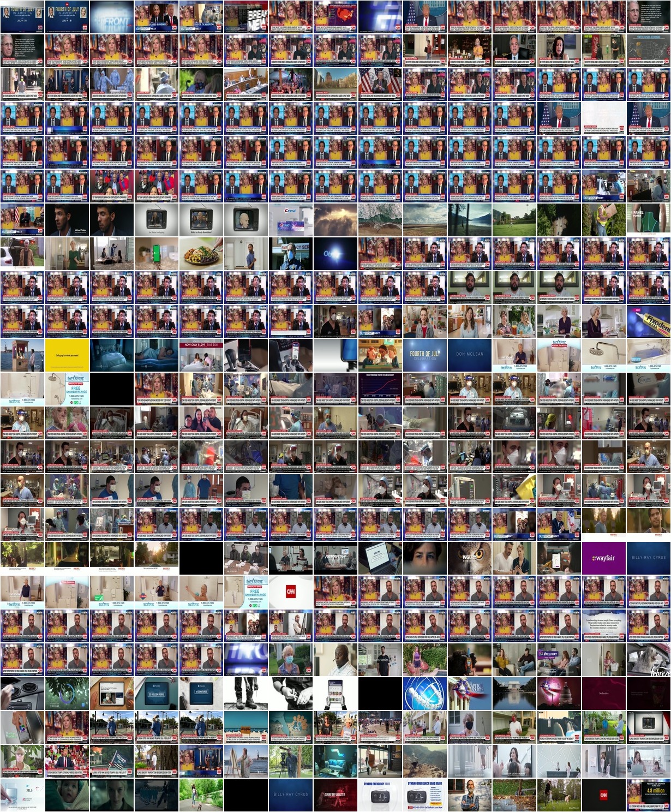Open the 'NOW ONLY $1,299' mattress ad frame
Image resolution: width=671 pixels, height=812 pixels.
201,355
